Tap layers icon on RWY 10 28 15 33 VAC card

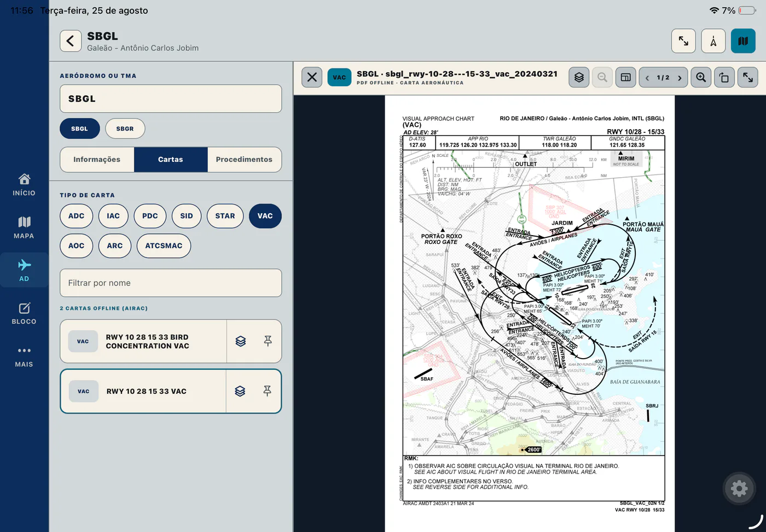point(240,391)
